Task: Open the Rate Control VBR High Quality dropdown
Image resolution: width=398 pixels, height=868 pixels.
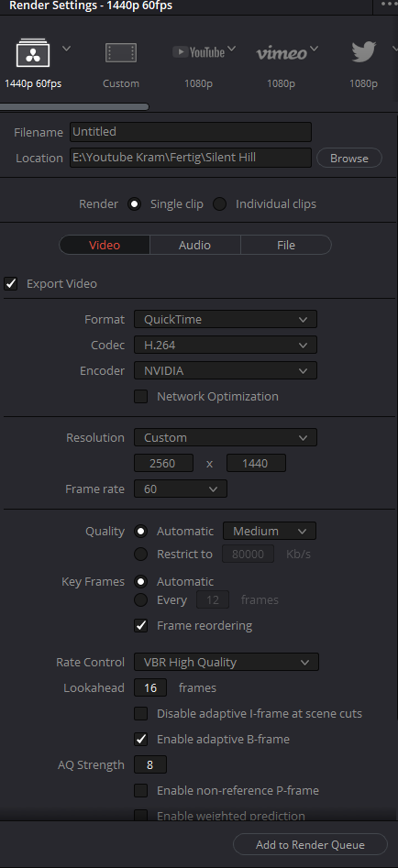Action: point(227,662)
